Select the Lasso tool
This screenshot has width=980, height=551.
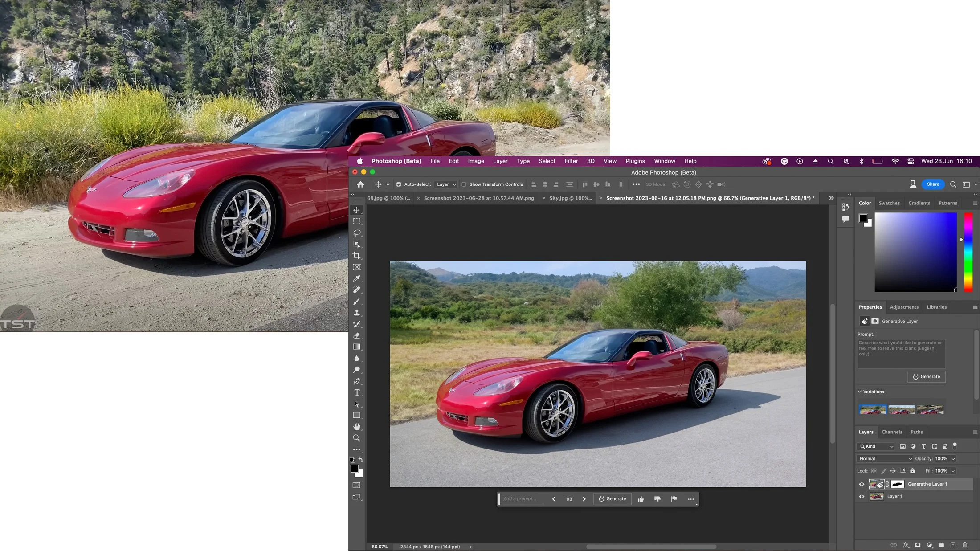(x=357, y=233)
